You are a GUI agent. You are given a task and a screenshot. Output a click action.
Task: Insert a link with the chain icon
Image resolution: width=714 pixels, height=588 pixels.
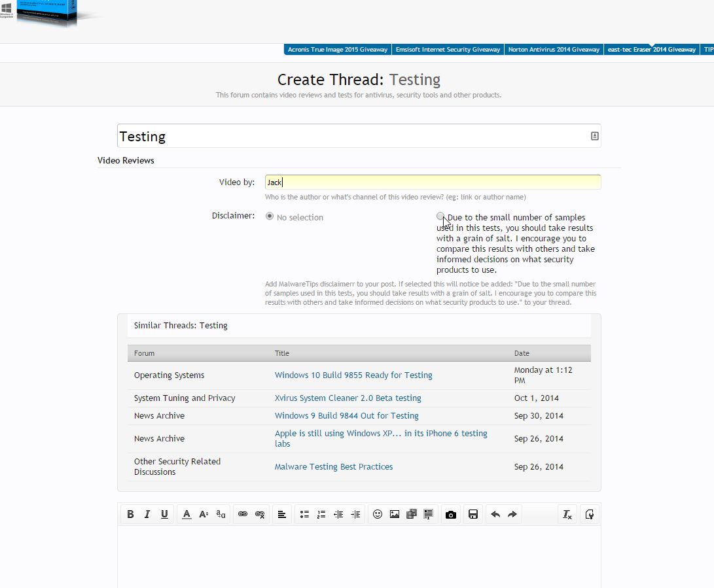(x=243, y=514)
